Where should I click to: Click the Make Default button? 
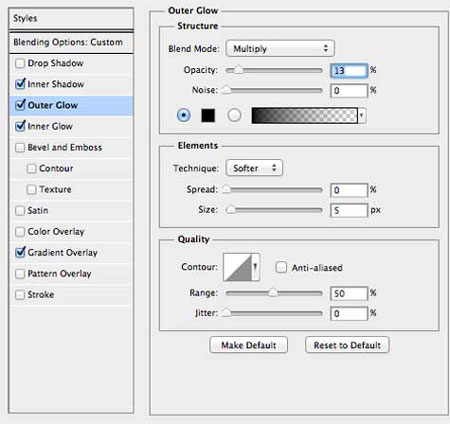coord(249,345)
